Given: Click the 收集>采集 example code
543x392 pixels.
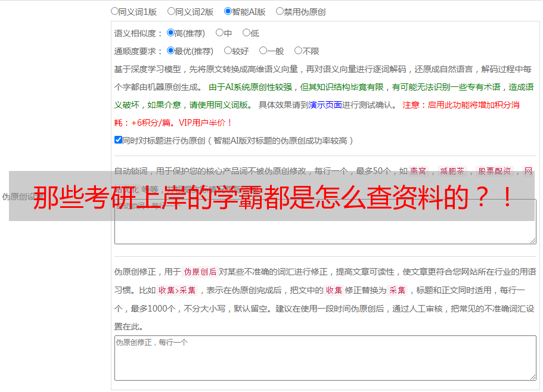Looking at the screenshot, I should tap(177, 290).
